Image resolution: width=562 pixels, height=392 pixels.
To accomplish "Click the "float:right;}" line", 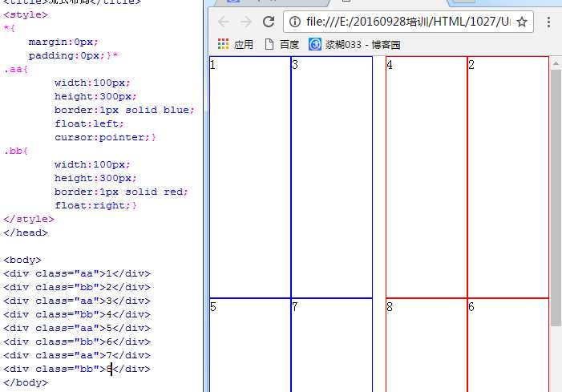I will tap(95, 205).
